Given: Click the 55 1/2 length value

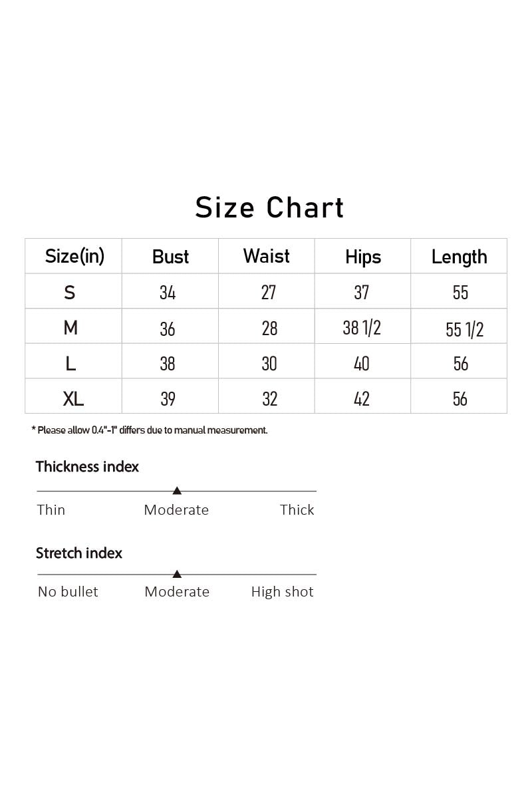Looking at the screenshot, I should 465,329.
